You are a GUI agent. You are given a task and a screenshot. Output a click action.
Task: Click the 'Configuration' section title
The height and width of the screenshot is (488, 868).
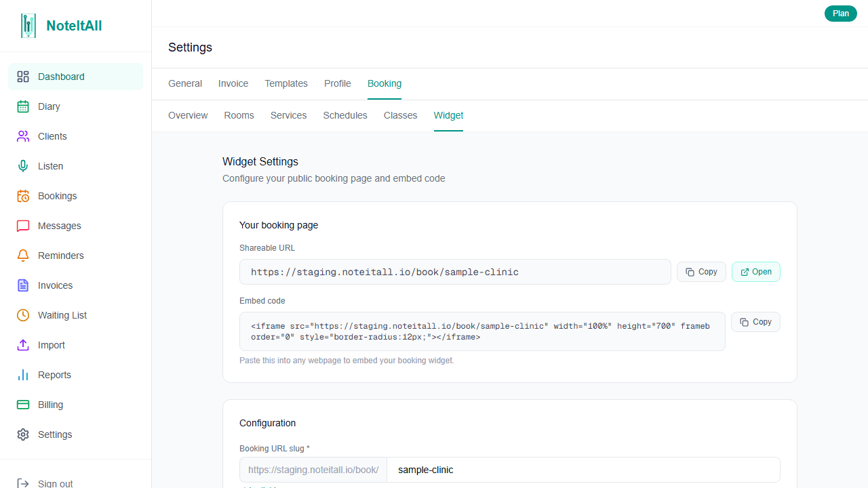[x=267, y=423]
